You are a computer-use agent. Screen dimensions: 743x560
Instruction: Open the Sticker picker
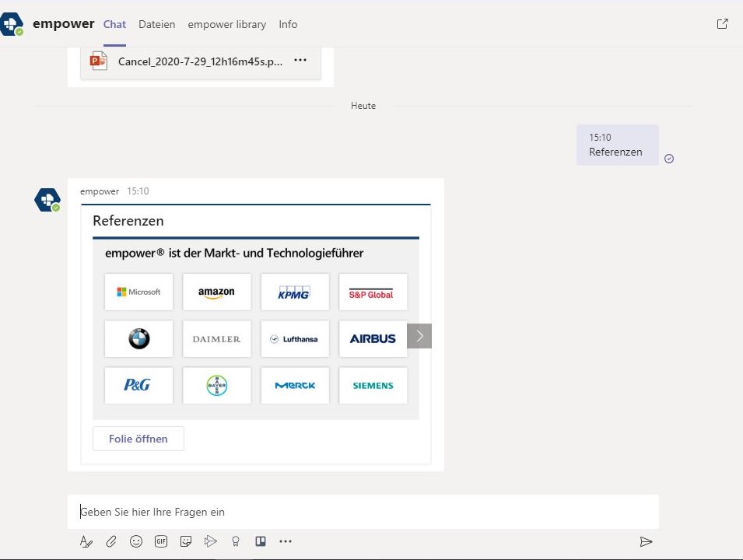coord(186,541)
